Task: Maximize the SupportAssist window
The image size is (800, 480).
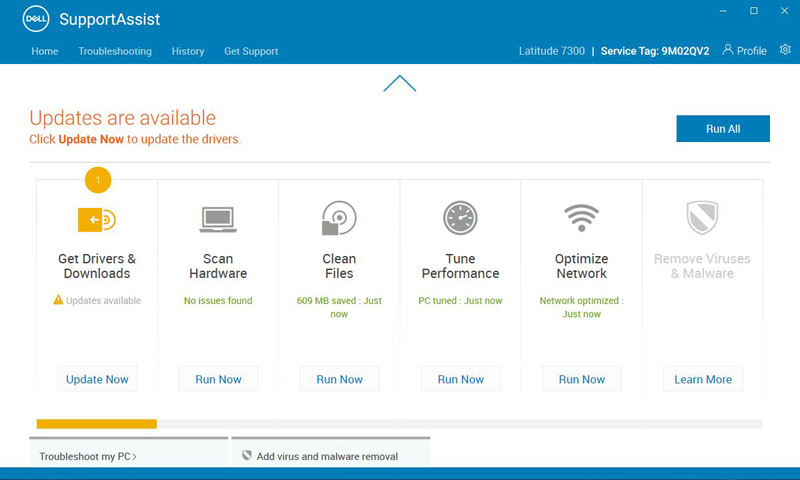Action: 754,11
